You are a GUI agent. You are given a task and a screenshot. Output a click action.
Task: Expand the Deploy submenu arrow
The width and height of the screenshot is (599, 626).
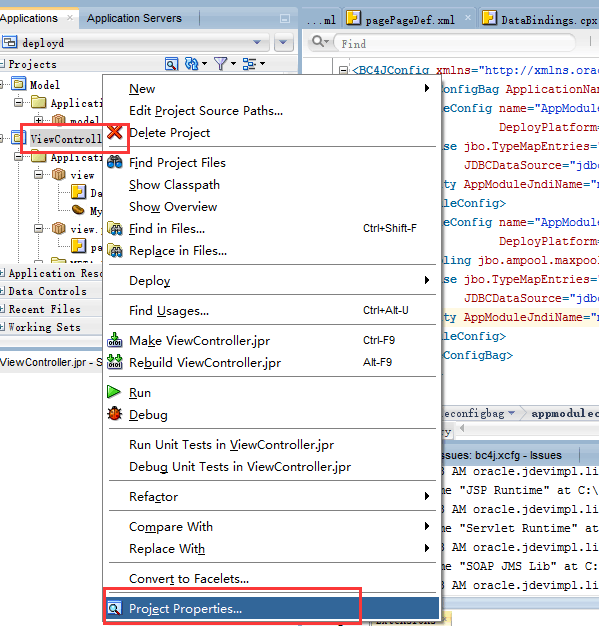click(x=427, y=280)
